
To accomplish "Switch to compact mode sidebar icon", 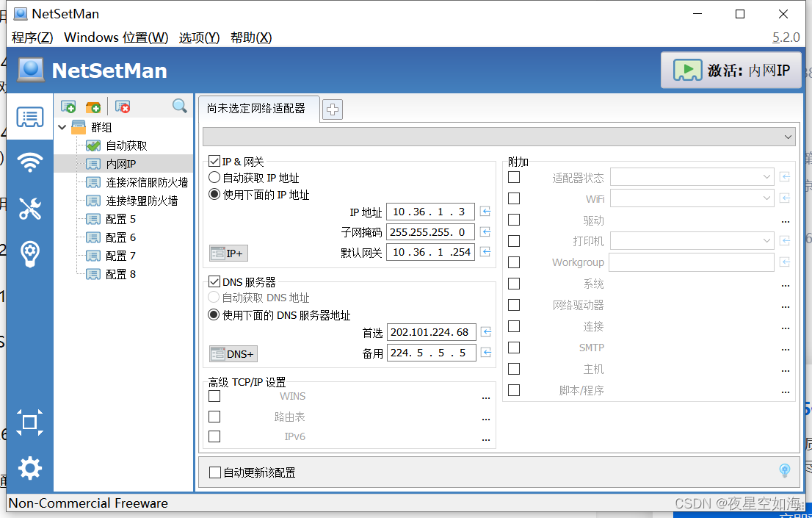I will click(x=29, y=422).
